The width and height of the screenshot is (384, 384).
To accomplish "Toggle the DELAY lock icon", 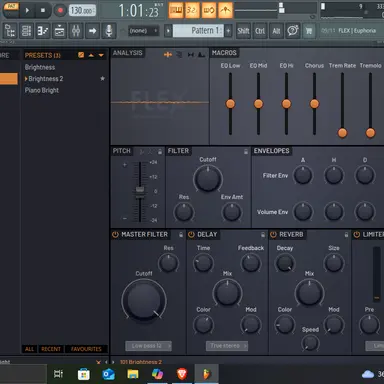I will [x=263, y=235].
